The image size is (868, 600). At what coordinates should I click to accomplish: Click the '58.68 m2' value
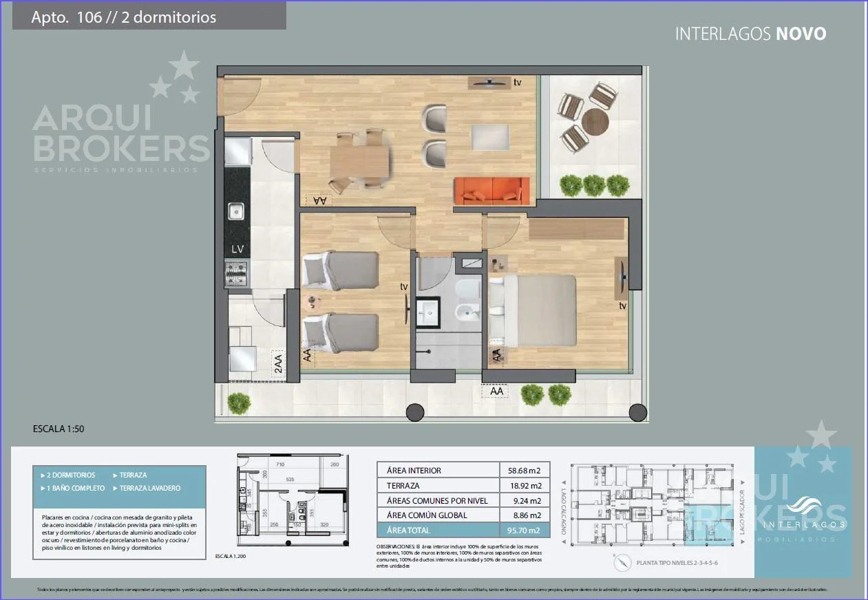click(x=525, y=471)
